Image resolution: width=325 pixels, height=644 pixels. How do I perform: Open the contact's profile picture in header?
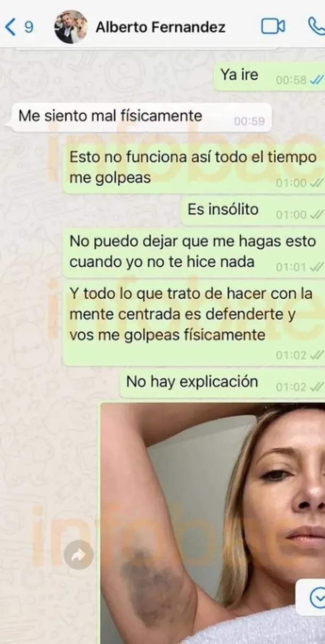71,27
